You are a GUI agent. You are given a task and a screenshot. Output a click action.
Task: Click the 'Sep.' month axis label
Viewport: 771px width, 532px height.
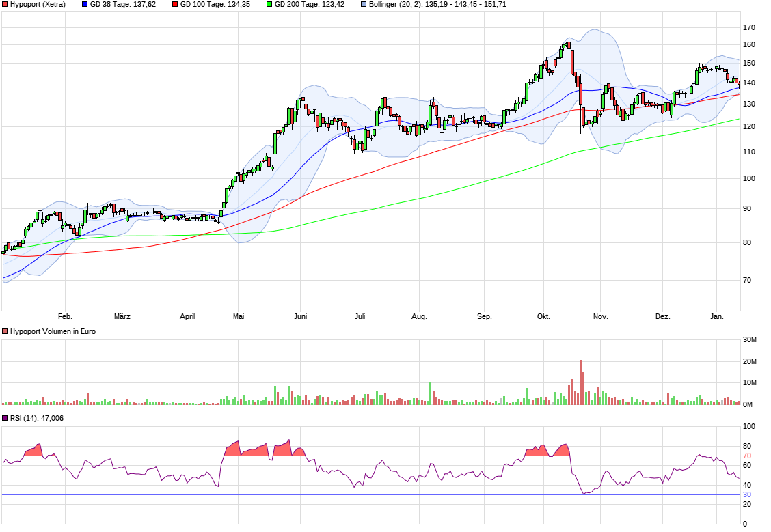click(x=485, y=316)
